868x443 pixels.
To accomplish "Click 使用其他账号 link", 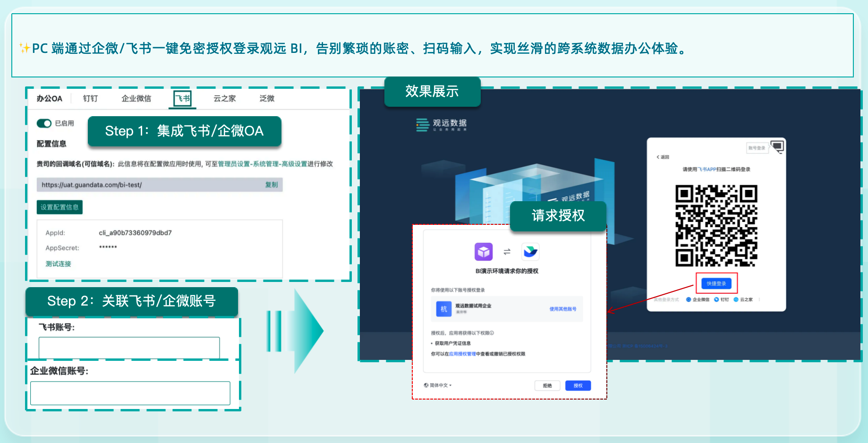I will pyautogui.click(x=562, y=309).
